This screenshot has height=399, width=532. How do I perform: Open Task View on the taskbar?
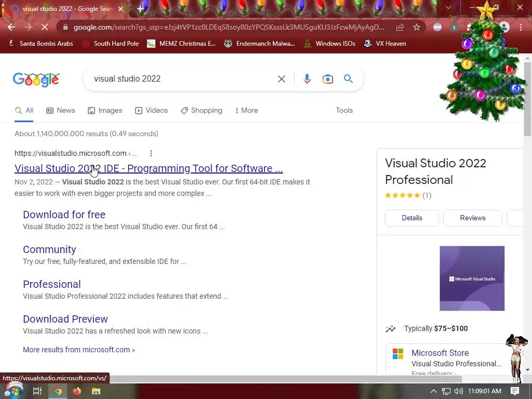click(x=37, y=391)
